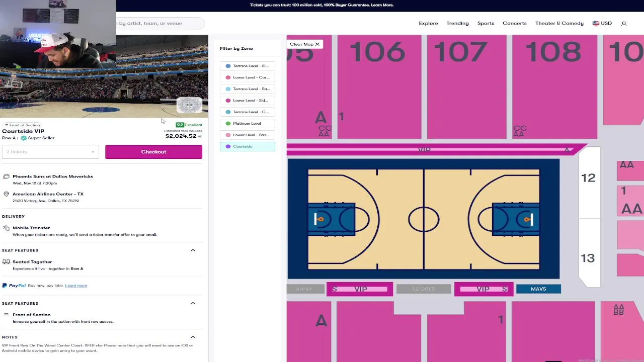Select section 106 on the seat map
Viewport: 644px width, 362px height.
tap(379, 87)
